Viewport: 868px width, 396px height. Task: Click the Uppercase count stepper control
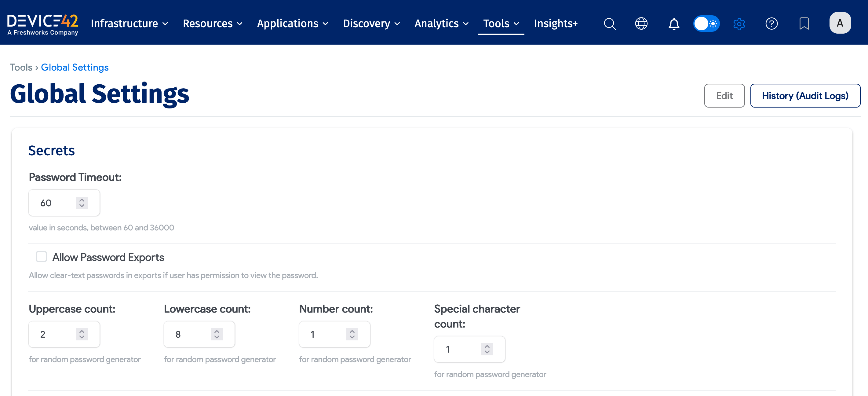82,334
